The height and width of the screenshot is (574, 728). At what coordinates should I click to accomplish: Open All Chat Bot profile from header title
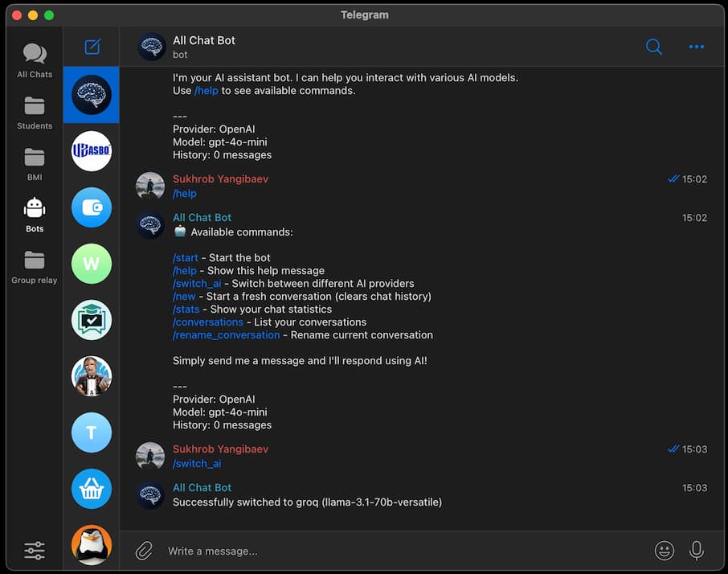pos(204,40)
